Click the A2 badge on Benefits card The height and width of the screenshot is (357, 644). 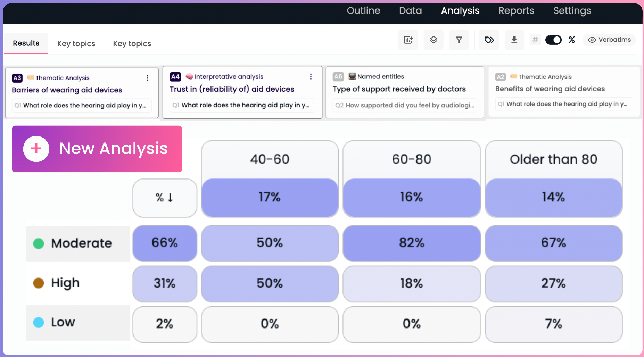pos(501,77)
